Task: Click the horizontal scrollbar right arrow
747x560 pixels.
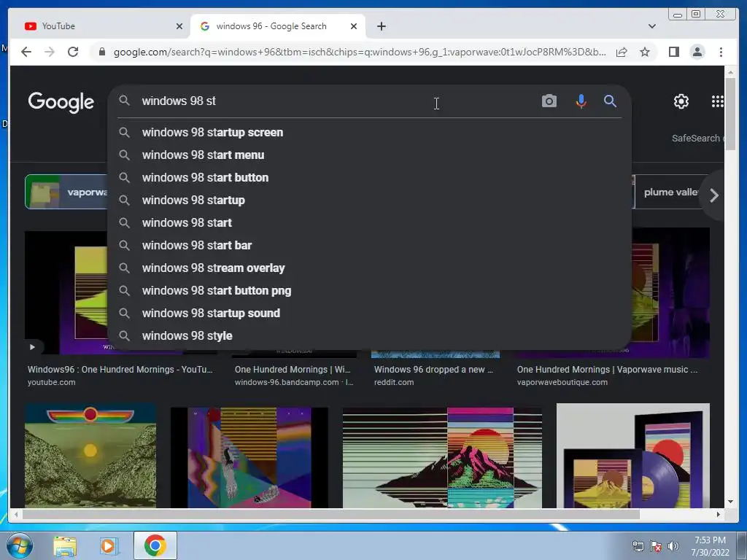Action: 719,514
